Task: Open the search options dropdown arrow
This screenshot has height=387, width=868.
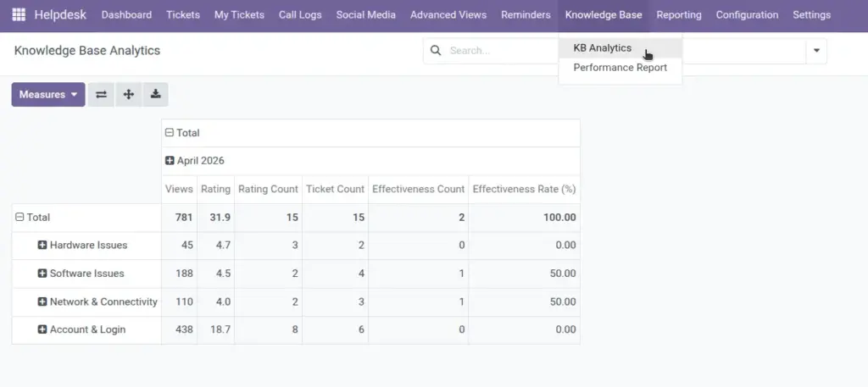Action: [816, 51]
